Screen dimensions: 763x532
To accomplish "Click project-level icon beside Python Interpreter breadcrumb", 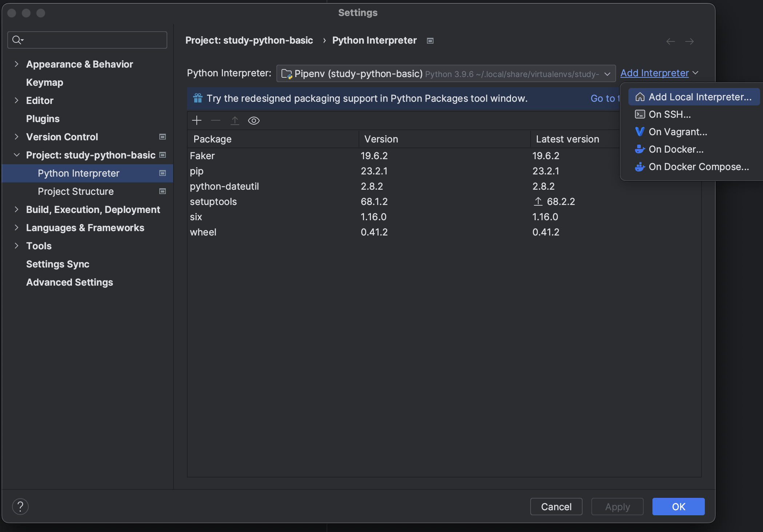I will coord(430,41).
